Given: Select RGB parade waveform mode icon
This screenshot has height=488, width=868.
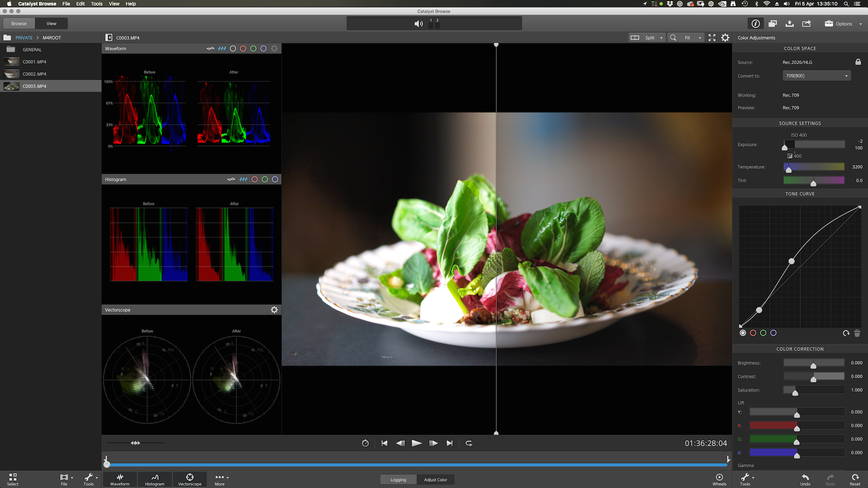Looking at the screenshot, I should pos(222,48).
